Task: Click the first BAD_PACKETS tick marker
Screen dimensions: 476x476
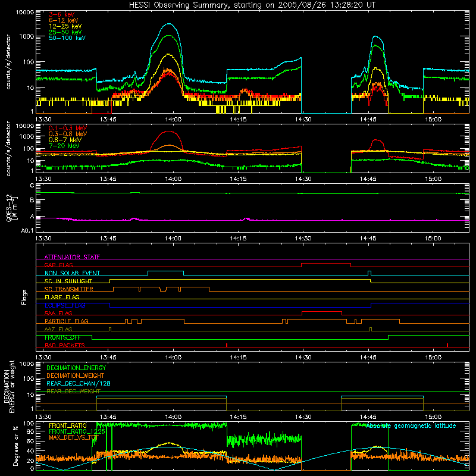Action: coord(227,345)
